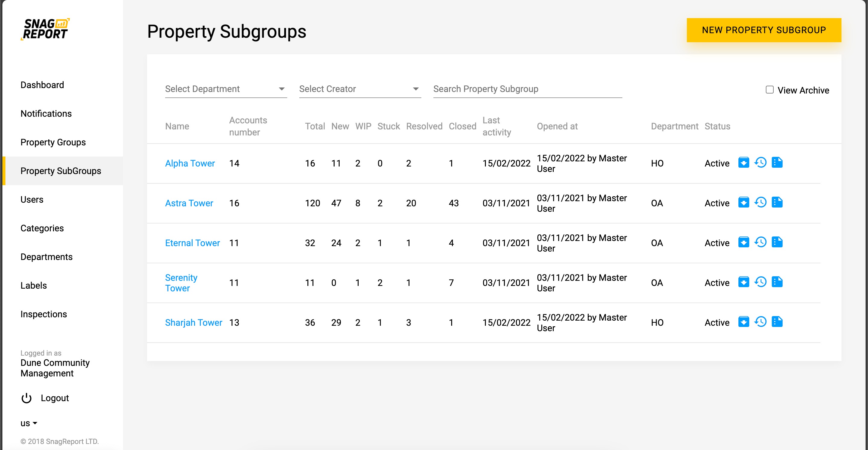Go to Dashboard in sidebar
The image size is (868, 450).
coord(42,85)
